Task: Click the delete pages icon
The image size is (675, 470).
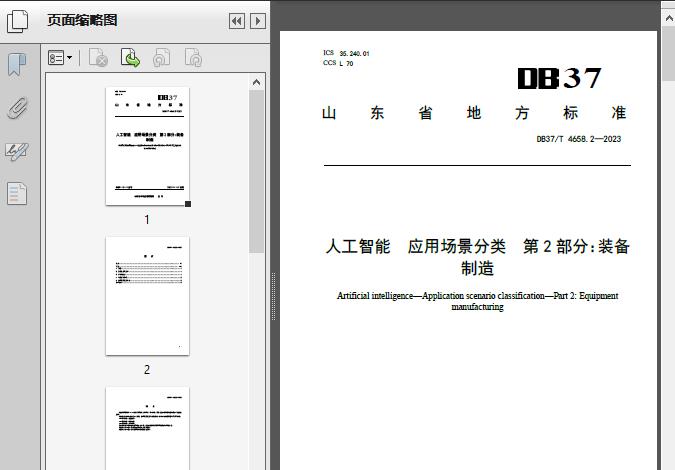Action: tap(98, 59)
